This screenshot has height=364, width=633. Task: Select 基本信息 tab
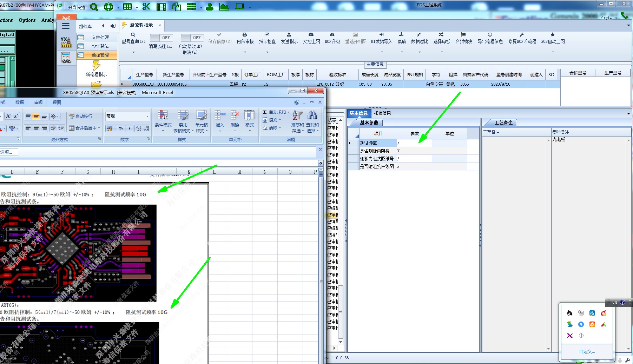tap(358, 113)
